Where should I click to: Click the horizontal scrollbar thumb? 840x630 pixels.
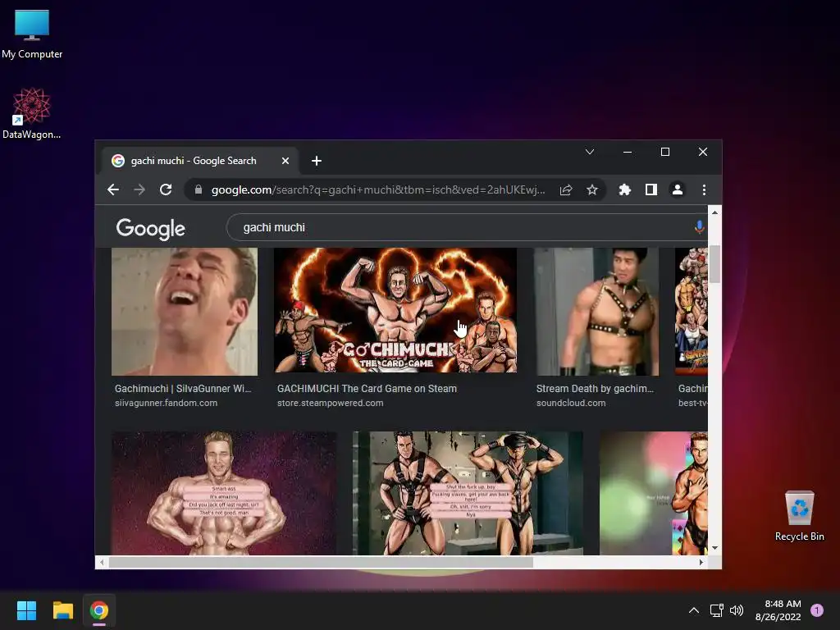[x=321, y=563]
